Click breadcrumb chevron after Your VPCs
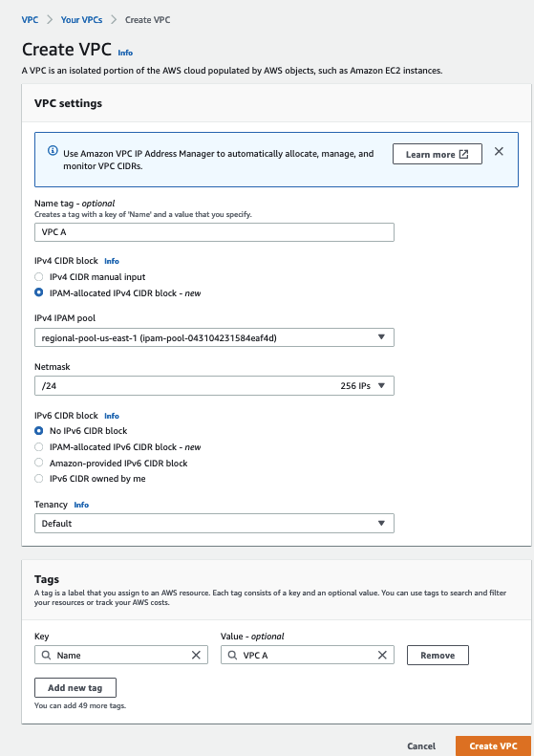534x756 pixels. point(114,20)
